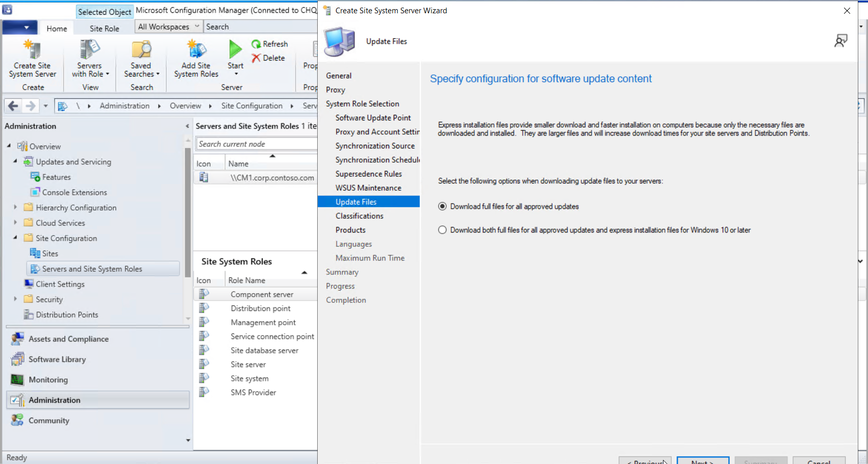
Task: Click the Role Name column header
Action: point(247,280)
